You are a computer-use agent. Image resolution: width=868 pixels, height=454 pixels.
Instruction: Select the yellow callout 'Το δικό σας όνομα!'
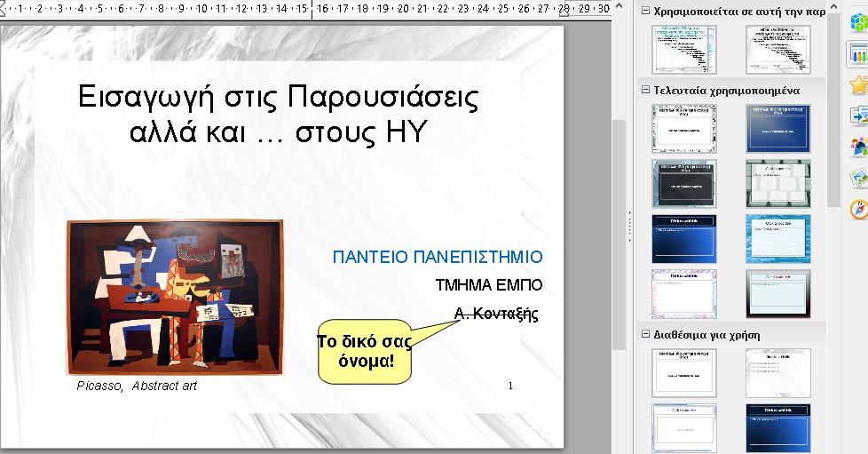click(x=365, y=352)
